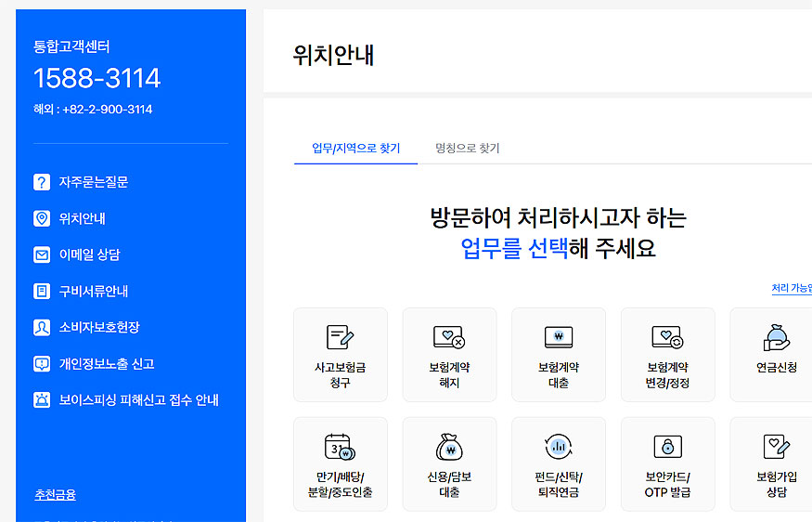Pick the 연금신청 card label
The image size is (812, 522).
coord(776,368)
